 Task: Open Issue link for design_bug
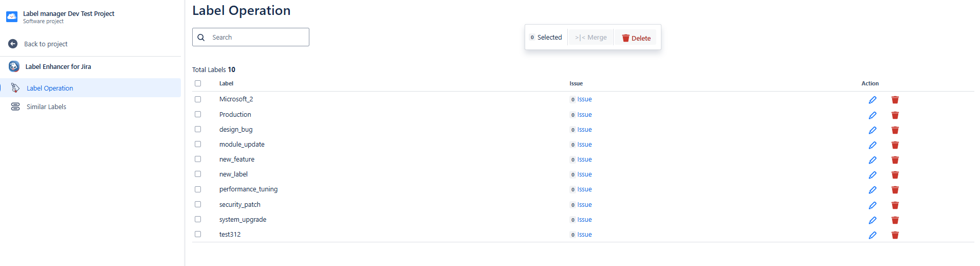584,130
